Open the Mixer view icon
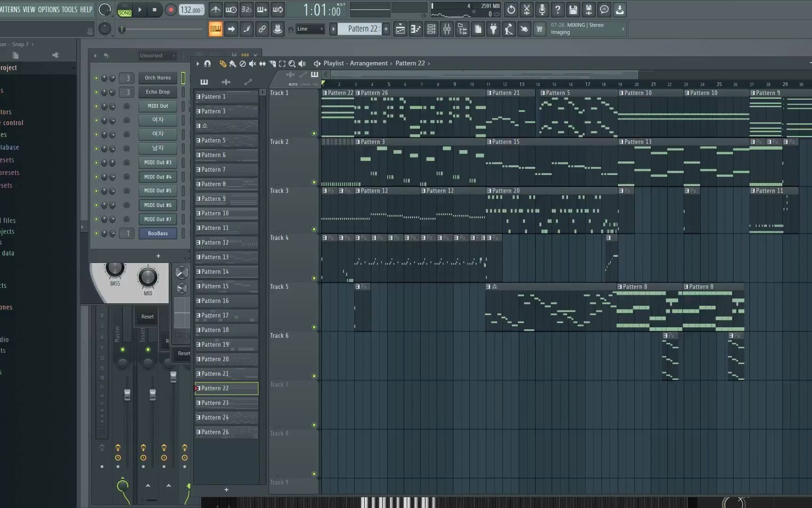Screen dimensions: 812x508 (x=446, y=29)
